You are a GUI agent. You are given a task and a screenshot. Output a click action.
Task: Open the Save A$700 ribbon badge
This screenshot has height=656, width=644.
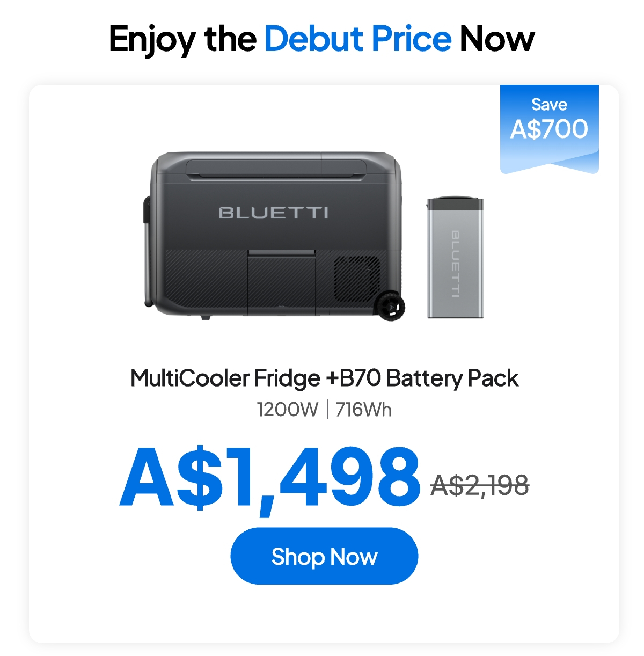click(x=549, y=129)
